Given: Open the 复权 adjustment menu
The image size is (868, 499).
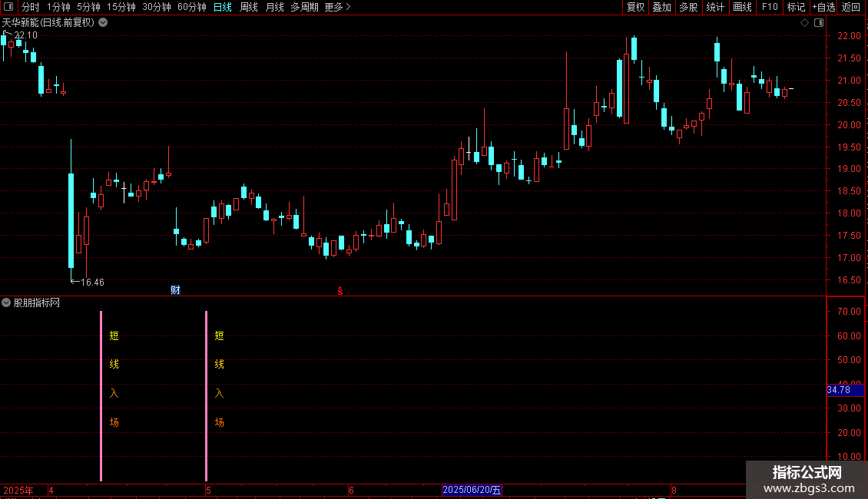Looking at the screenshot, I should 635,7.
